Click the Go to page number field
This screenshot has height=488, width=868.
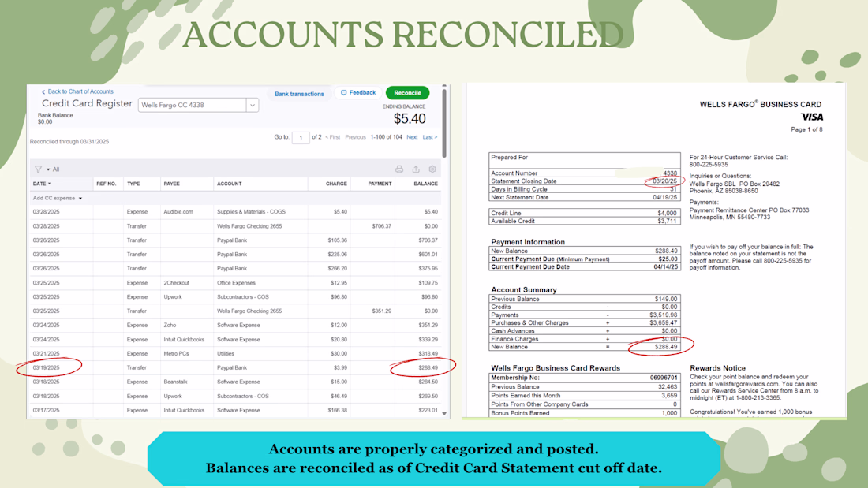(301, 137)
